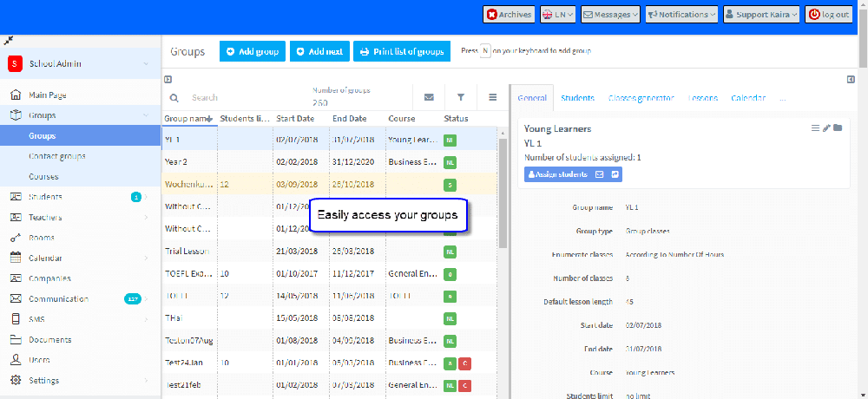This screenshot has height=399, width=868.
Task: Select the Trial Lesson group row
Action: tap(330, 252)
